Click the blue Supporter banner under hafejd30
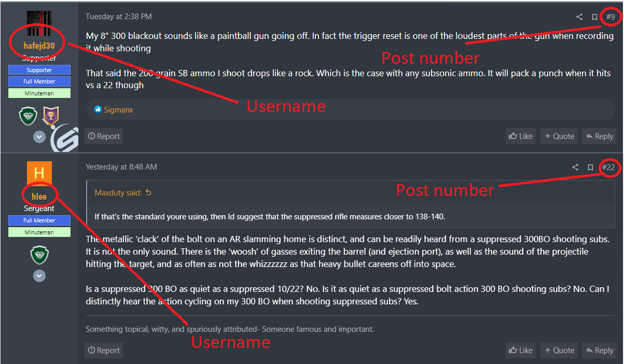The height and width of the screenshot is (364, 624). (39, 70)
